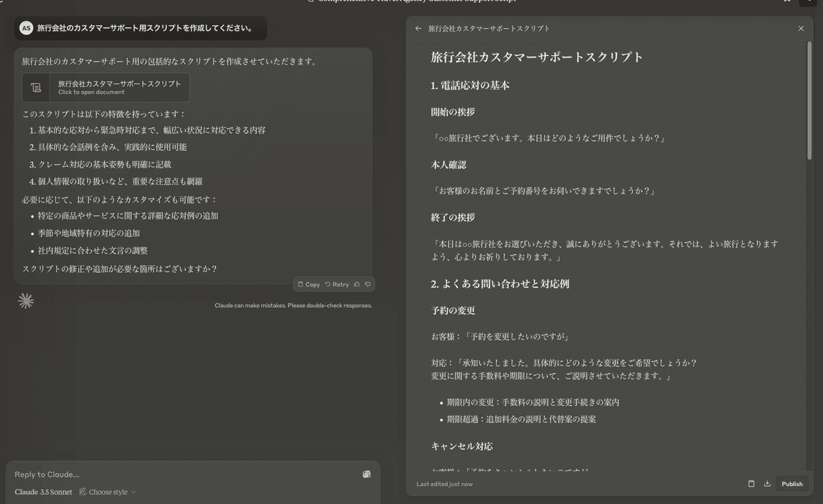
Task: Publish the artifact document
Action: [792, 483]
